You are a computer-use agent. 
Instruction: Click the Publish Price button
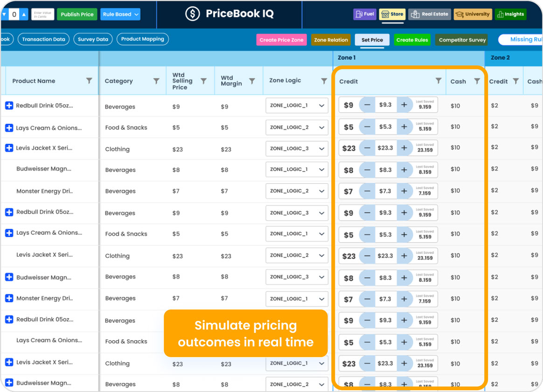click(77, 14)
